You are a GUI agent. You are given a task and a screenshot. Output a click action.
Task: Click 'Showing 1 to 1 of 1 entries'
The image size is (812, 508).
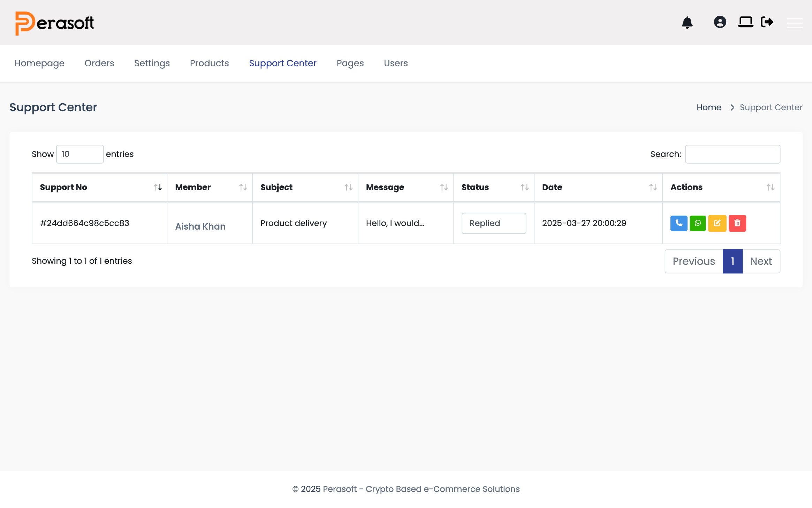click(x=82, y=261)
